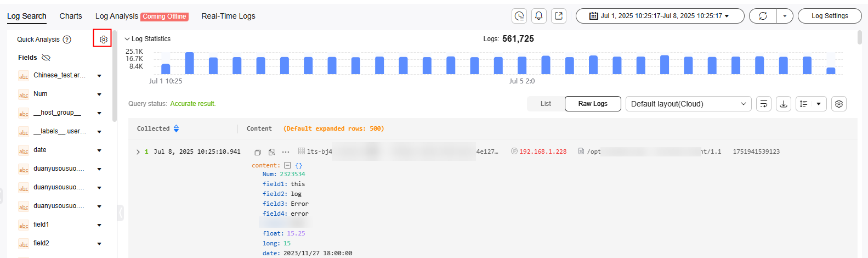Click the number 1751941539123 in row 1
This screenshot has width=868, height=258.
pos(756,152)
